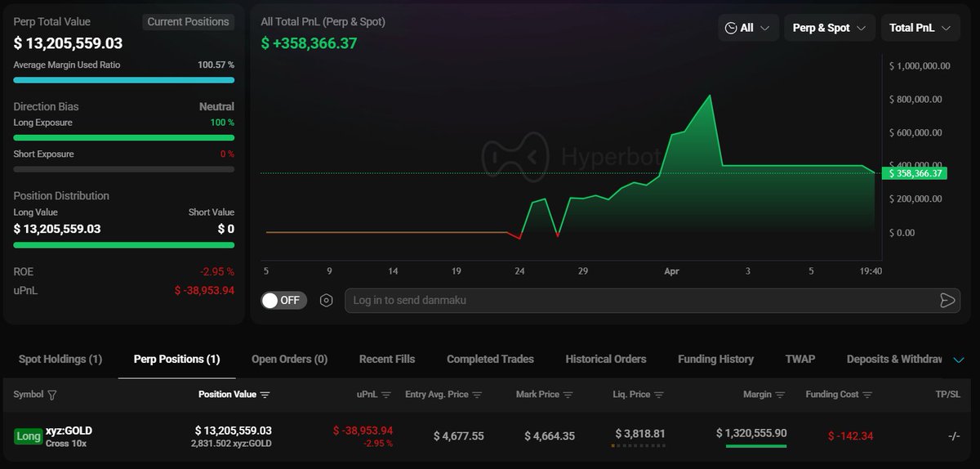Click the danmaku send arrow icon
Screen dimensions: 980x469
click(x=947, y=301)
